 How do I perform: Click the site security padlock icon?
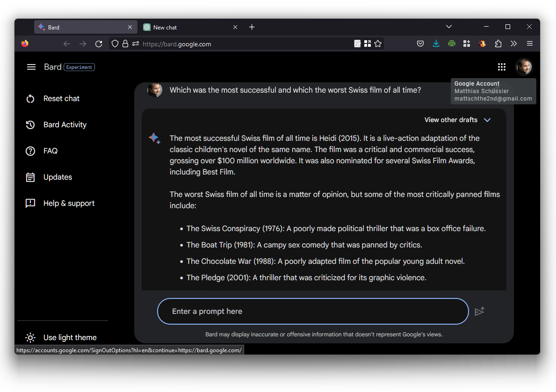(125, 44)
